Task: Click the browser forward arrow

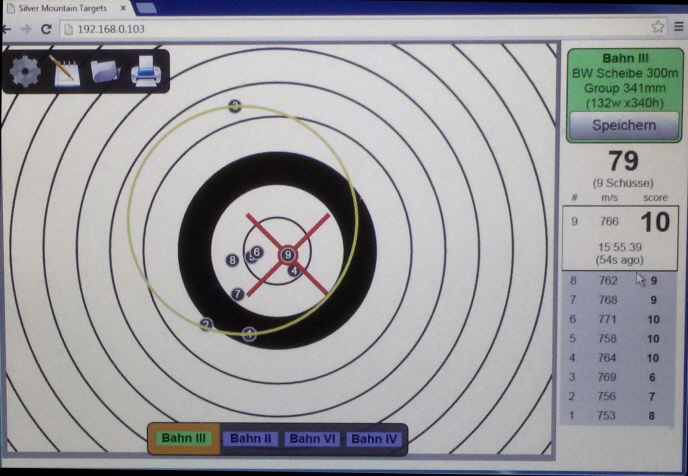Action: coord(25,29)
